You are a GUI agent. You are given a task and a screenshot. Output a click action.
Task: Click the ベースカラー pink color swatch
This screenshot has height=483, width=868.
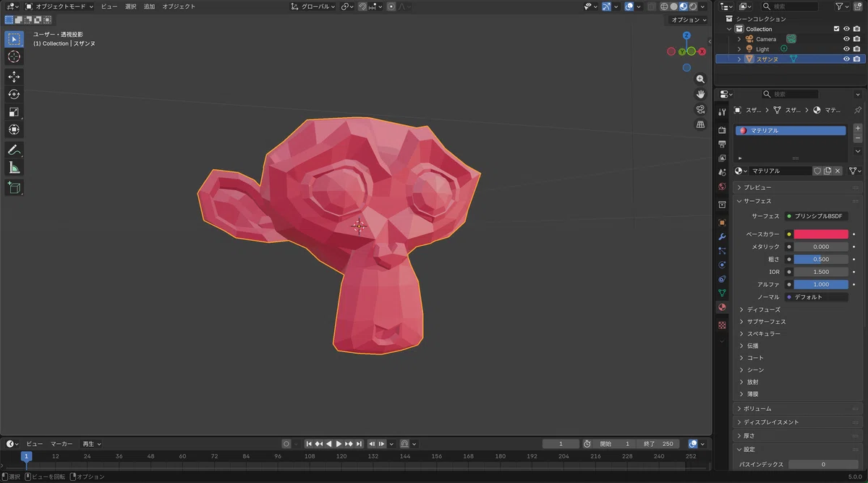(821, 234)
